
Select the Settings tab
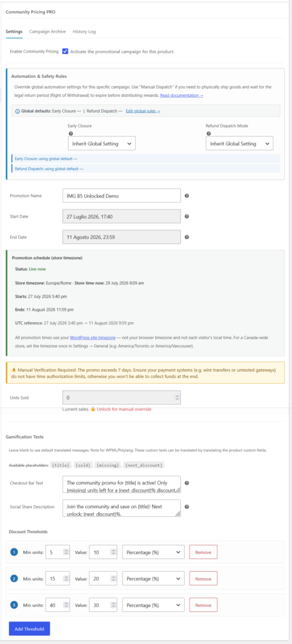click(14, 31)
